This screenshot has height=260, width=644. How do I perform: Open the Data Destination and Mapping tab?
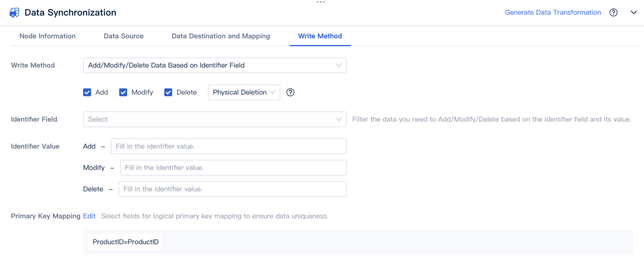coord(221,36)
